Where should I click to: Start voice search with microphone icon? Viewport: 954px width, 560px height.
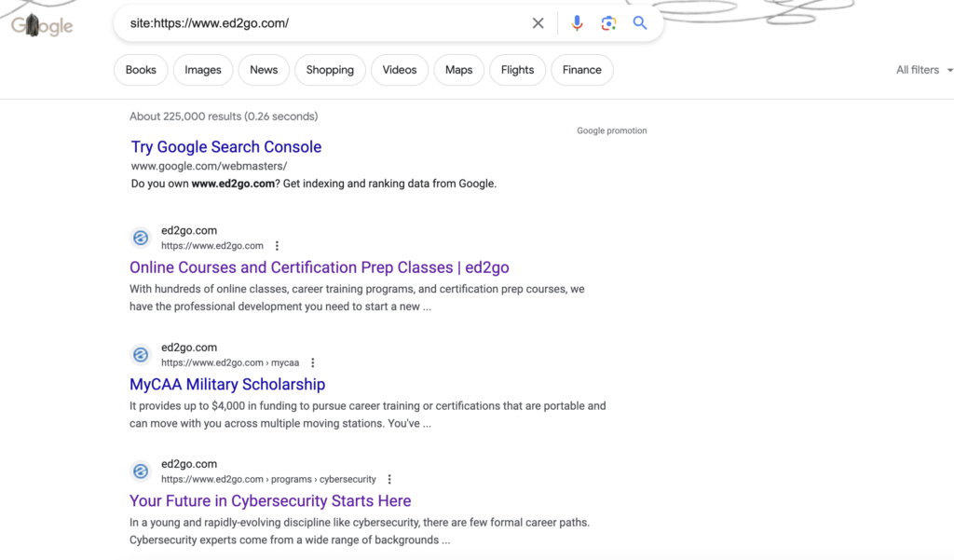point(577,23)
